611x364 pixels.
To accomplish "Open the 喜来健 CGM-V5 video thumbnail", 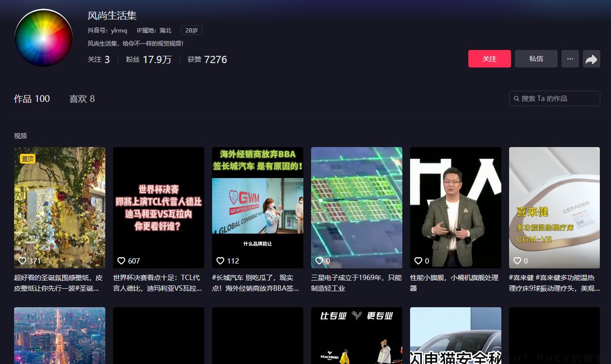I will [554, 208].
